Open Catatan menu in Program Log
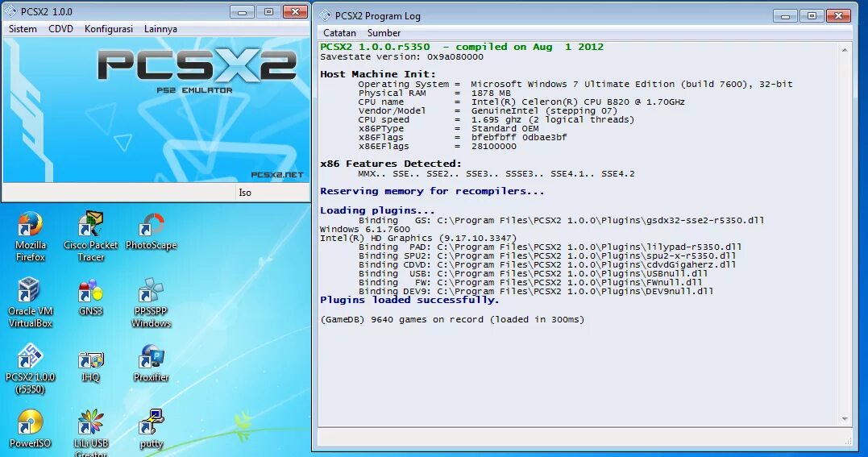 [339, 33]
